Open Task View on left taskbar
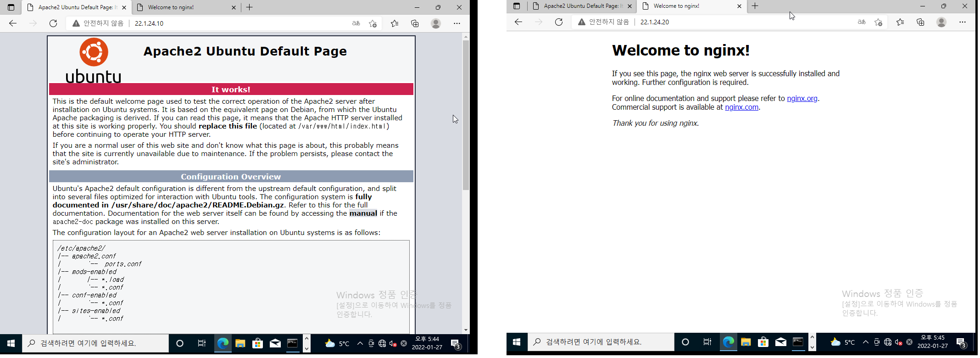The height and width of the screenshot is (358, 980). click(x=201, y=343)
